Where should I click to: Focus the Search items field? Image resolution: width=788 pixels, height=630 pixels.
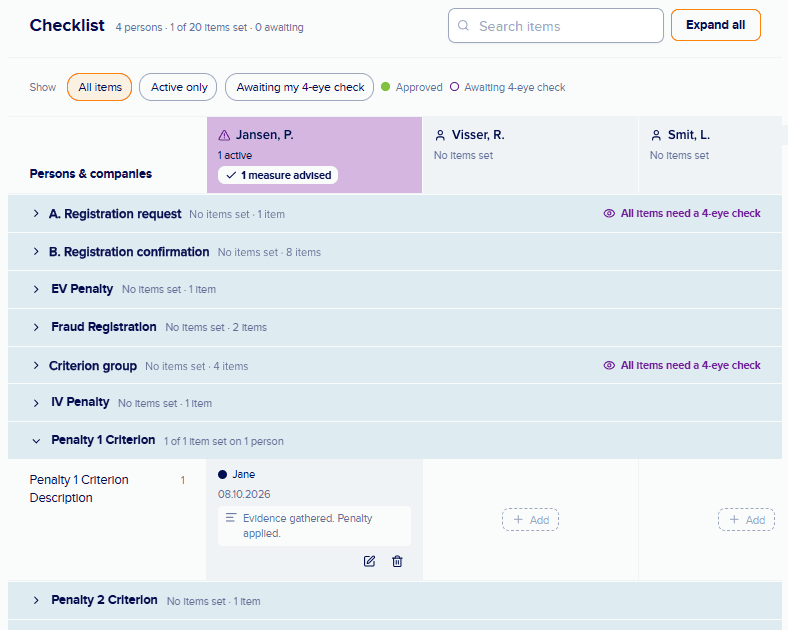coord(556,26)
